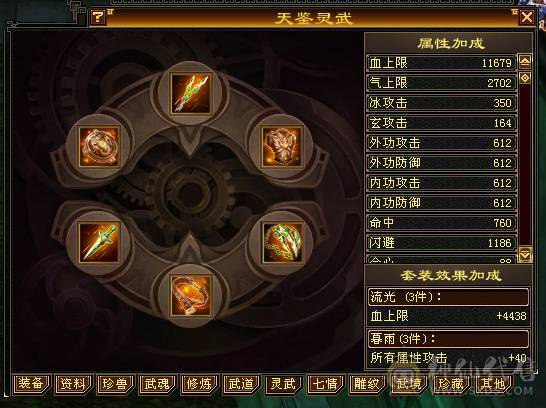Select the green dagger slot icon
546x408 pixels.
(99, 242)
